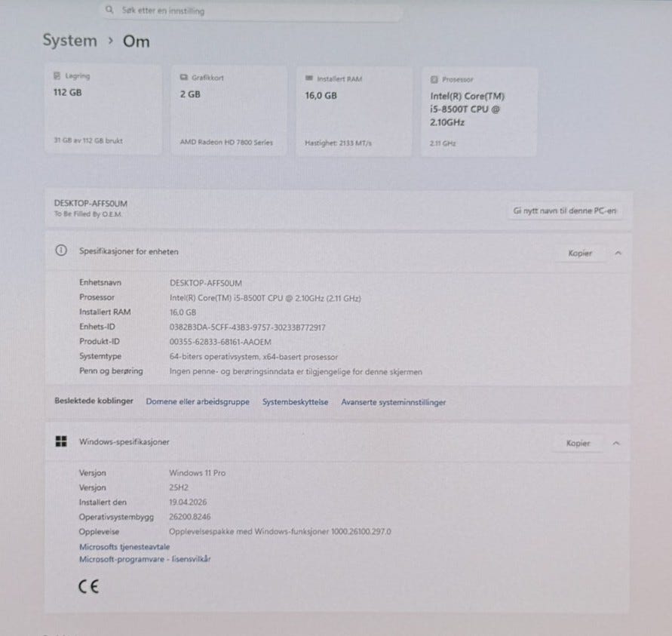Screen dimensions: 672x636
Task: Click 'Opplevelsespakke med Windows-funksjoner' value
Action: pos(280,531)
